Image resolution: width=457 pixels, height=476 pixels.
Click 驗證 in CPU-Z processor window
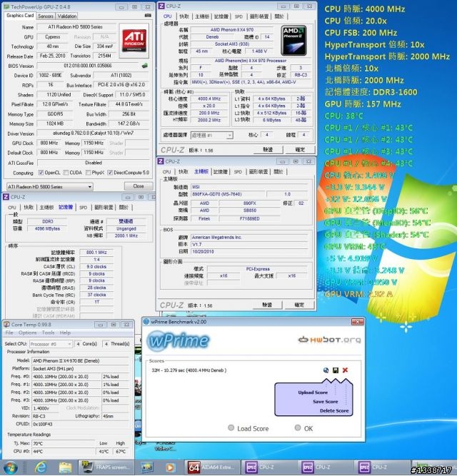(x=268, y=150)
